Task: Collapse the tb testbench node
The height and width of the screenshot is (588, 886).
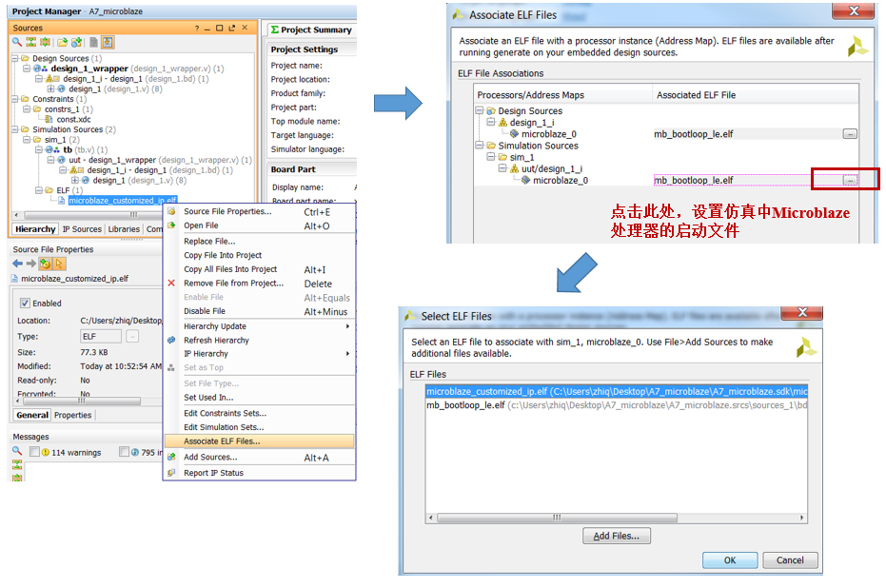Action: pyautogui.click(x=39, y=149)
